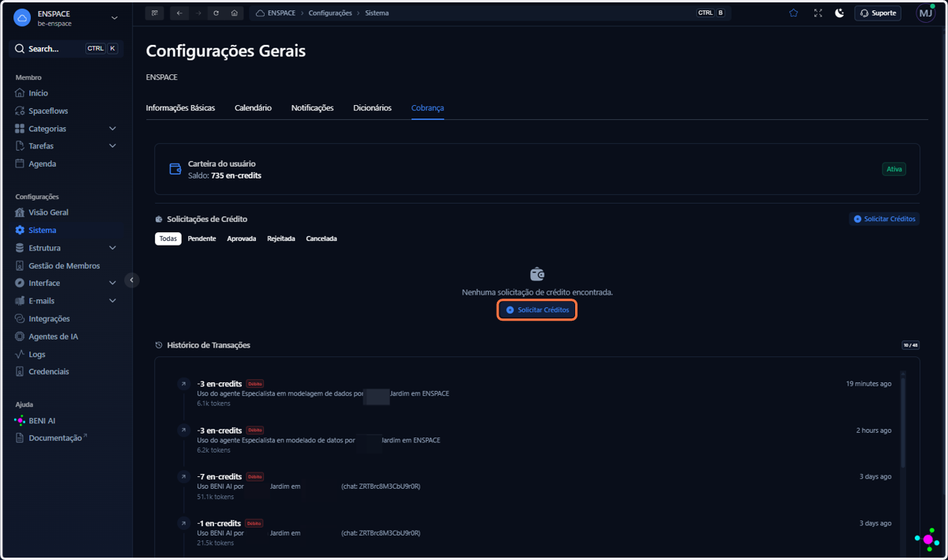Open Documentação external link

tap(51, 438)
